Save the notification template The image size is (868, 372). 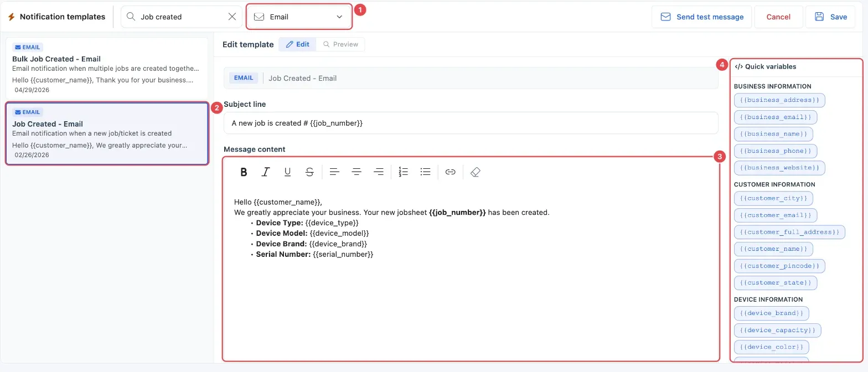tap(830, 17)
